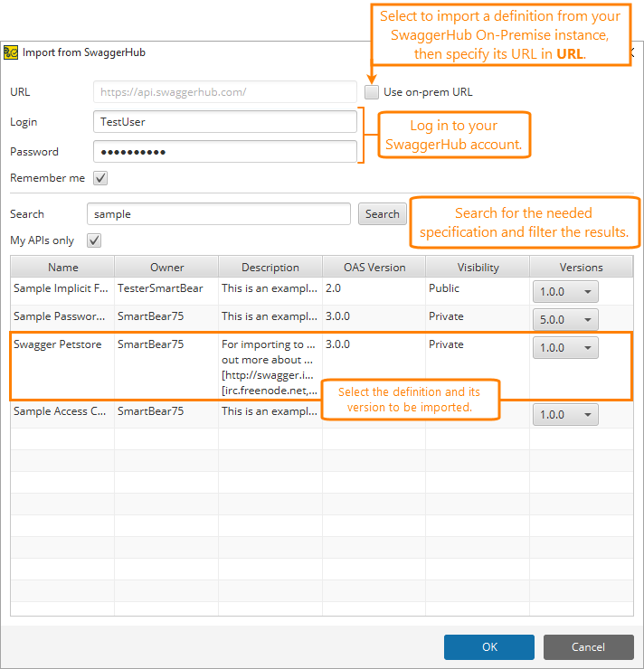Click SmartBear75 owner in Swagger Petstore row

coord(151,344)
